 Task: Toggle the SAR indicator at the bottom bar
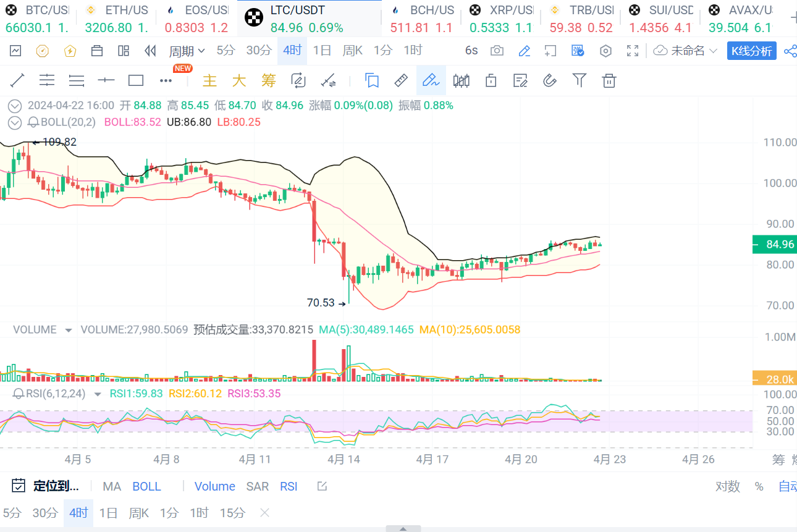(258, 486)
